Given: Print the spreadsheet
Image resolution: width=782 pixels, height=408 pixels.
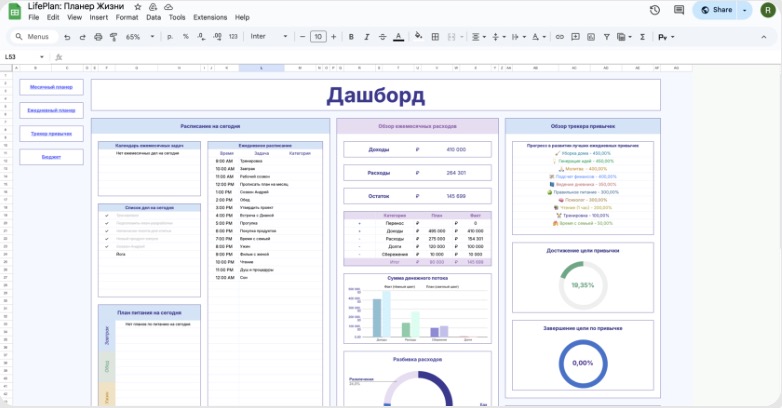Looking at the screenshot, I should click(x=98, y=37).
